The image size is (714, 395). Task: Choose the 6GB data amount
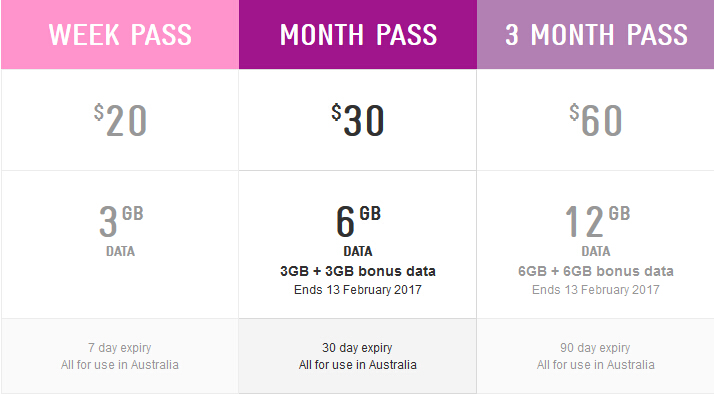pyautogui.click(x=358, y=221)
